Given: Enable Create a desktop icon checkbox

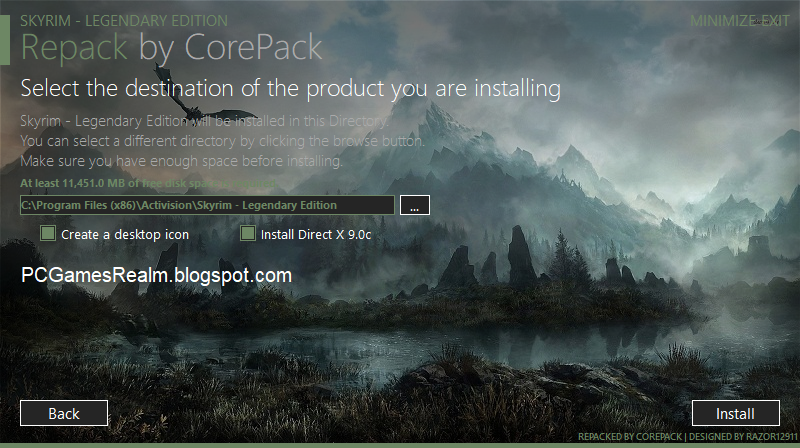Looking at the screenshot, I should coord(48,234).
